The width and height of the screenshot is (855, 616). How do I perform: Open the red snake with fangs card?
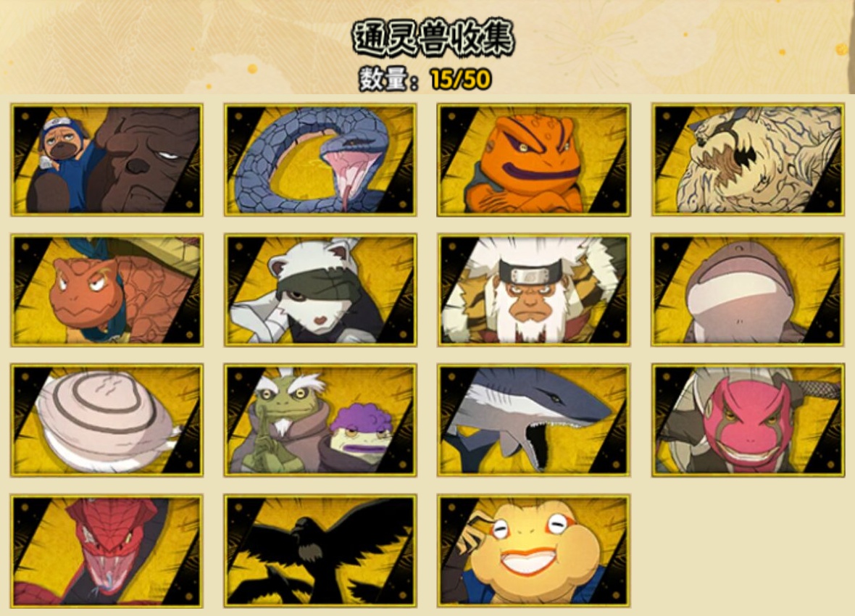(107, 551)
